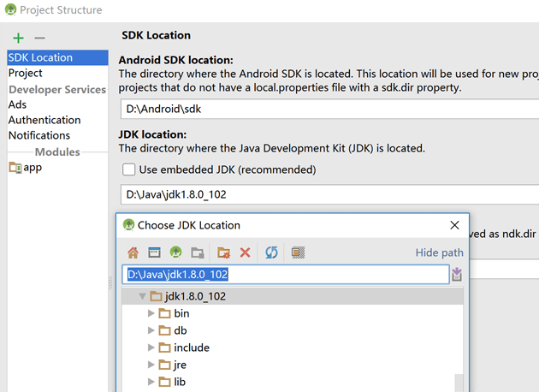The image size is (539, 392).
Task: Go to Home directory icon in chooser
Action: 133,252
